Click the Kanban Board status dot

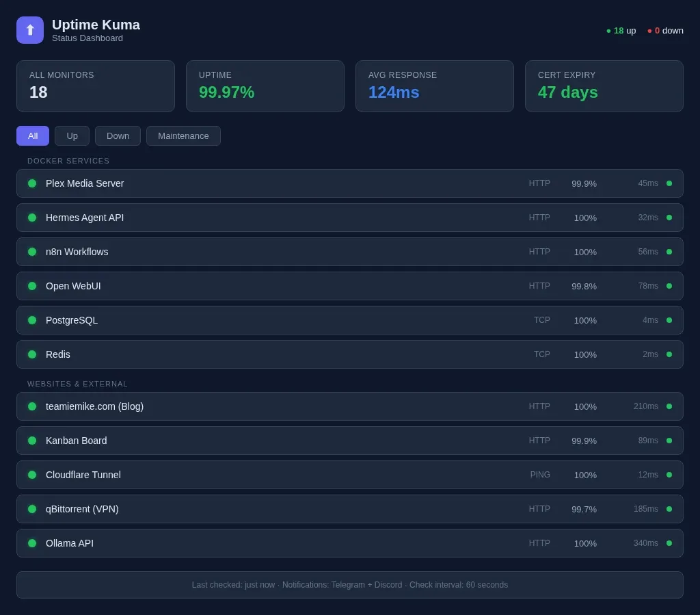pyautogui.click(x=32, y=441)
